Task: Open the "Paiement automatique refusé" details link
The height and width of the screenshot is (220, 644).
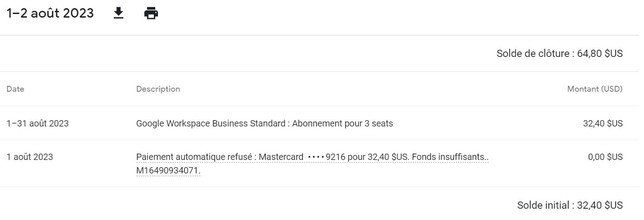Action: click(196, 157)
